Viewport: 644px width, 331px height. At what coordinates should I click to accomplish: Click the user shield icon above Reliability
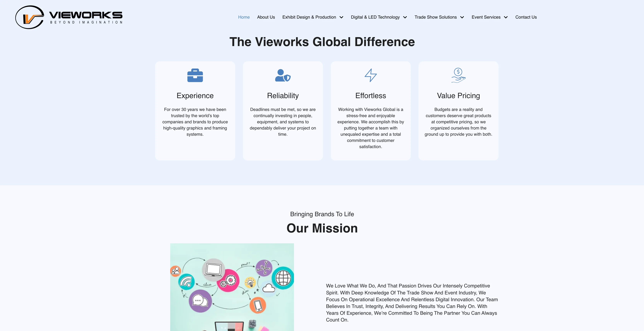[x=283, y=75]
